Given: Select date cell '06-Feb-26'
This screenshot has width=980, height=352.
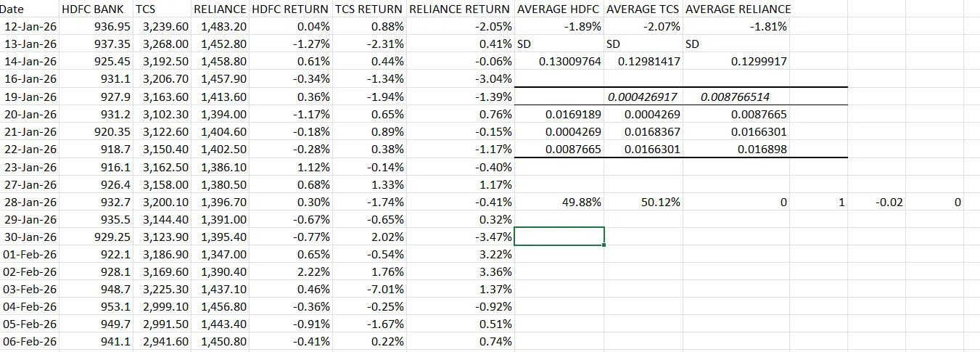Looking at the screenshot, I should click(x=30, y=341).
